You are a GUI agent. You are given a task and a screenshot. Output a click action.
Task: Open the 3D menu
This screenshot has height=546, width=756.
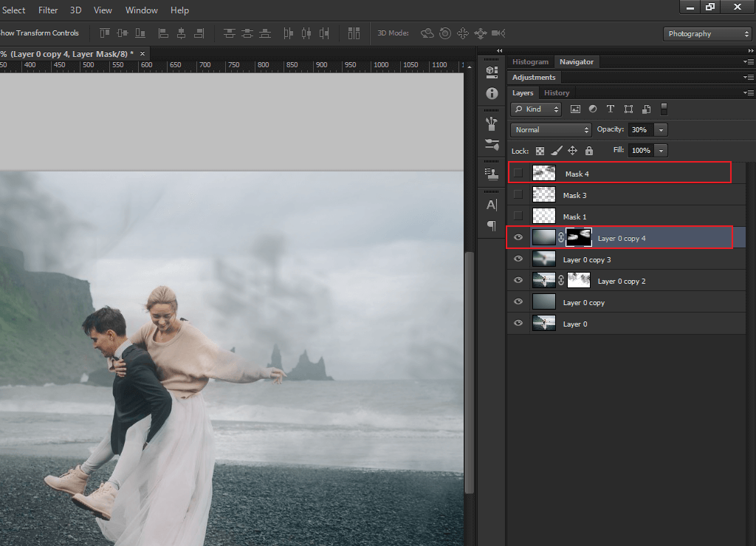[76, 10]
